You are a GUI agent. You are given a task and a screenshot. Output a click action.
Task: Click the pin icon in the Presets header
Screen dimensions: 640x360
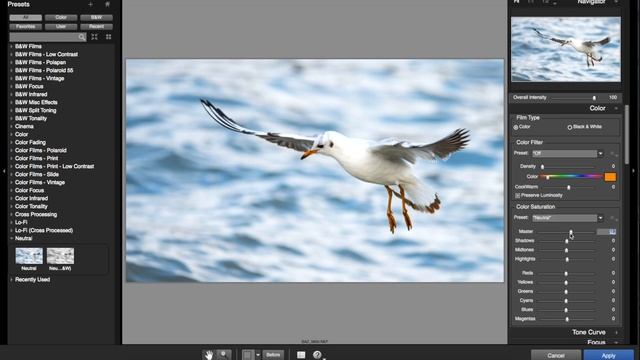pyautogui.click(x=107, y=4)
